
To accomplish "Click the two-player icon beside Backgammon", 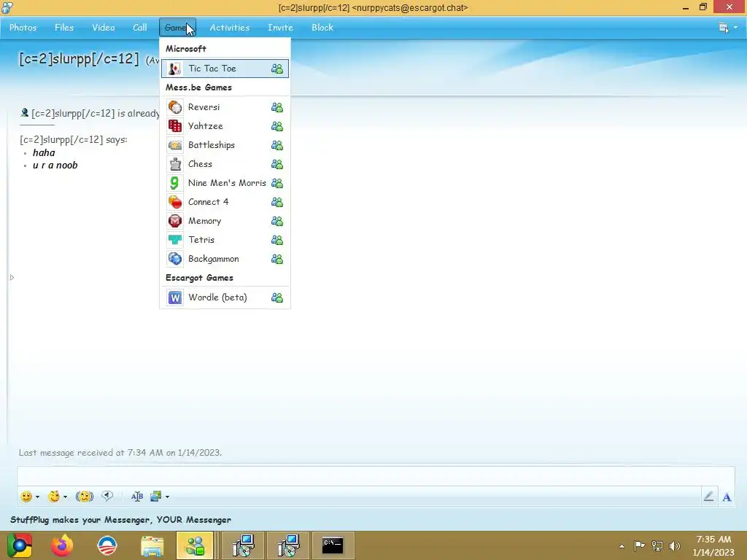I will [x=276, y=259].
